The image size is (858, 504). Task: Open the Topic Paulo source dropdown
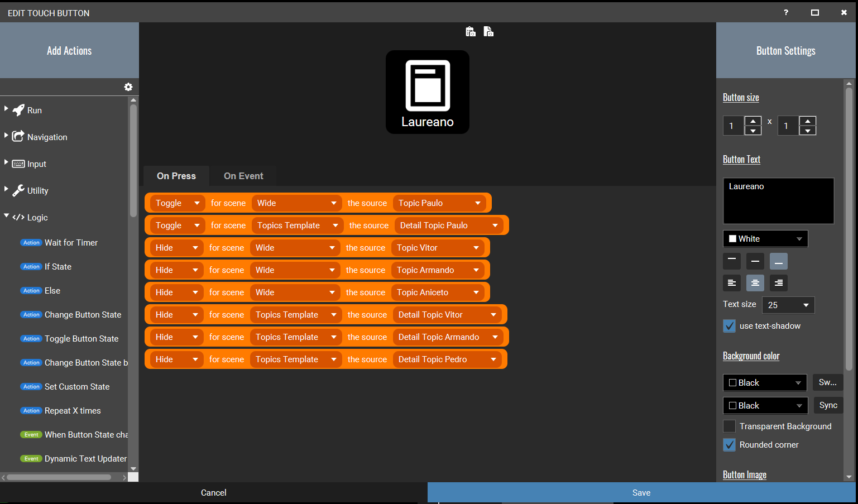440,203
